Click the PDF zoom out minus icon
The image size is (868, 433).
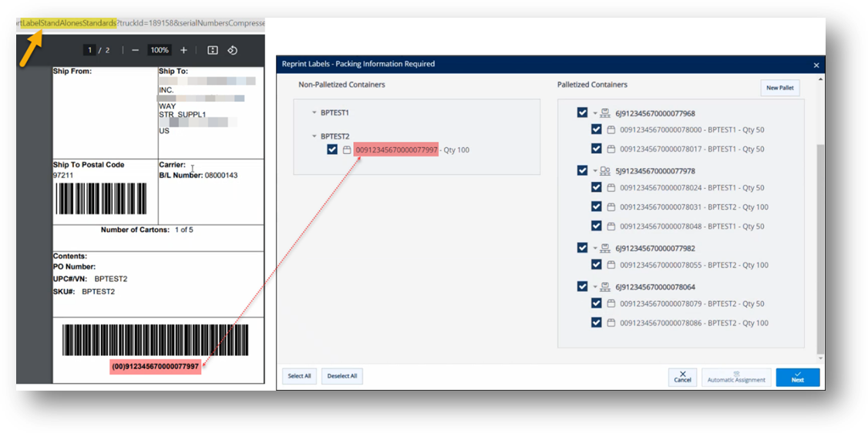coord(136,50)
